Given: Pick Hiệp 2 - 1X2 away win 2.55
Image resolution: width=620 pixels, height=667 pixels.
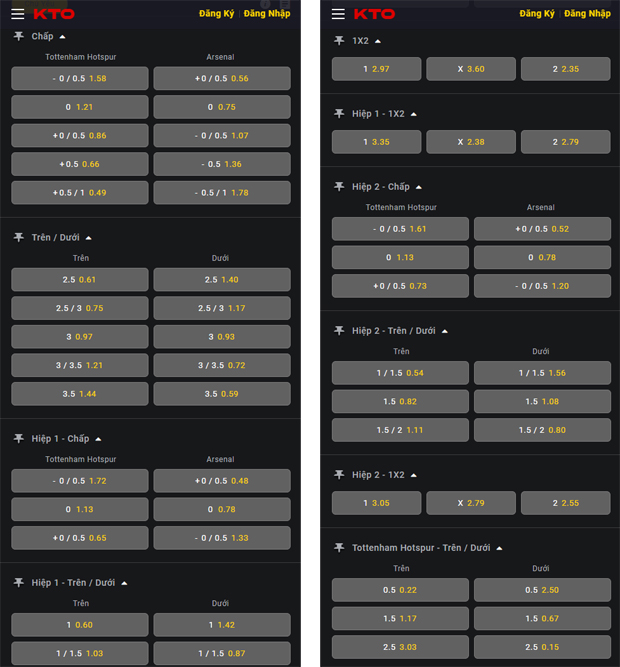Looking at the screenshot, I should coord(565,503).
